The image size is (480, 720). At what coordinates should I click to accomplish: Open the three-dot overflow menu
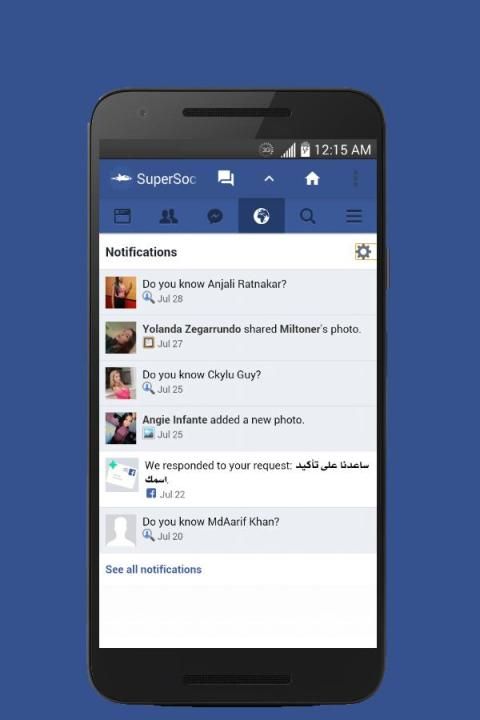(355, 178)
